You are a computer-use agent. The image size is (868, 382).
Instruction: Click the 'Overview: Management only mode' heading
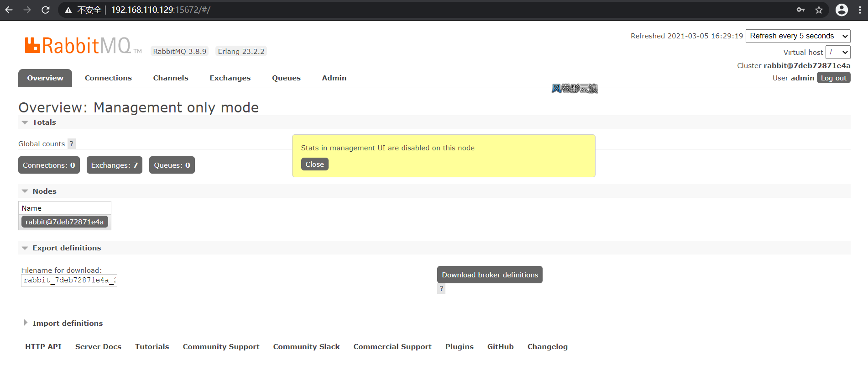(x=139, y=108)
